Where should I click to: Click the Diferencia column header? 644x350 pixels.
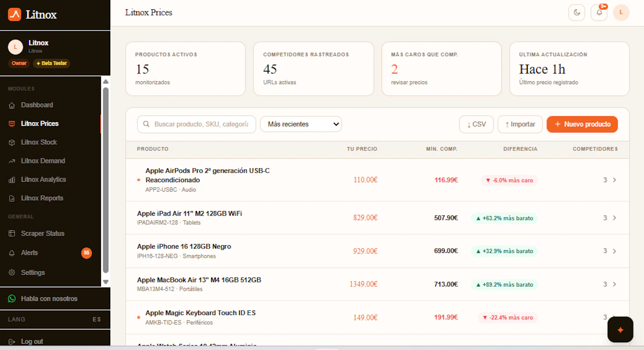click(520, 149)
